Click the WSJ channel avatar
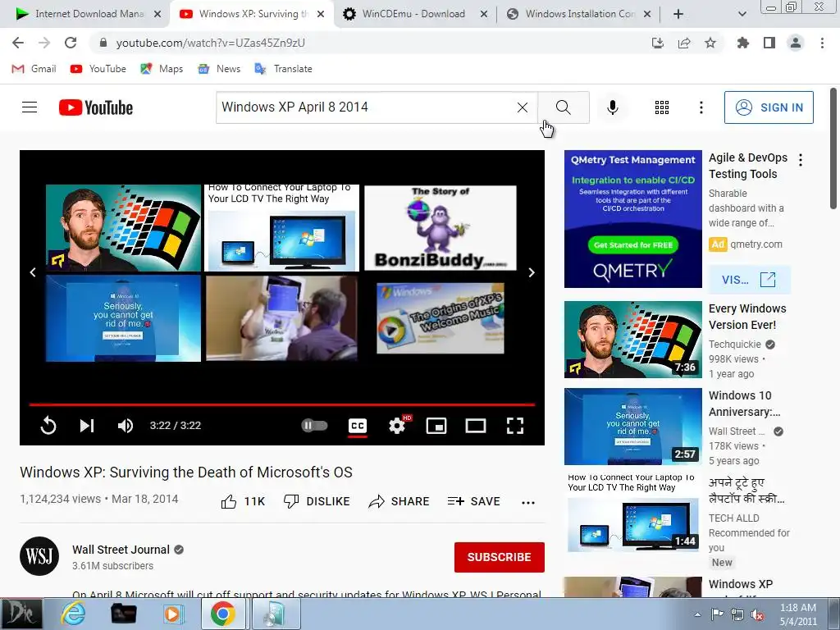840x630 pixels. tap(39, 556)
